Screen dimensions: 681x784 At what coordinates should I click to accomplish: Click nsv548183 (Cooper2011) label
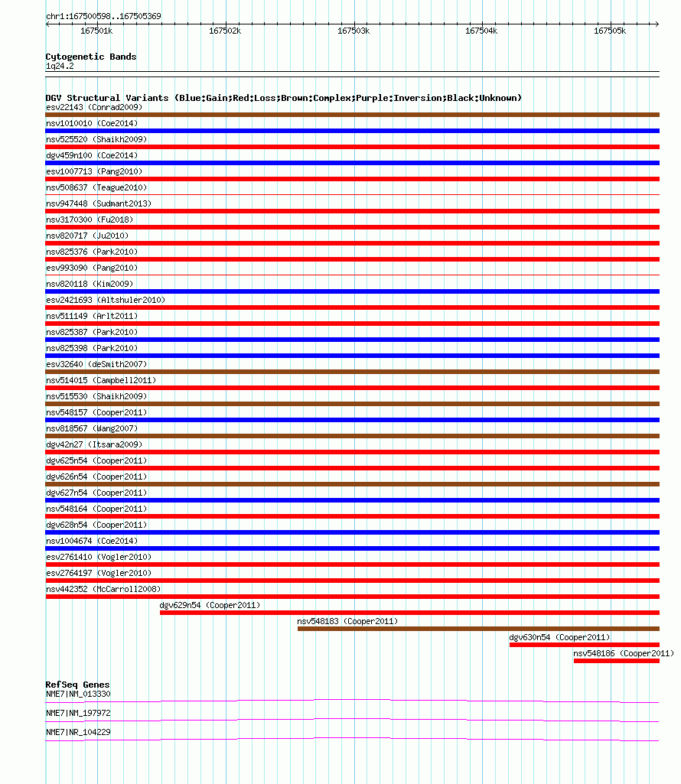[x=347, y=621]
